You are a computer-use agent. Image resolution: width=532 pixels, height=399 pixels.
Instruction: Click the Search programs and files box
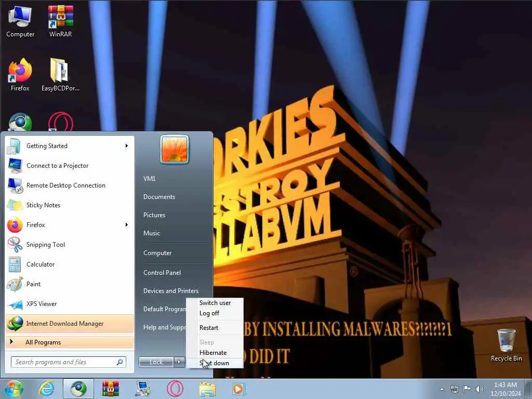point(69,362)
